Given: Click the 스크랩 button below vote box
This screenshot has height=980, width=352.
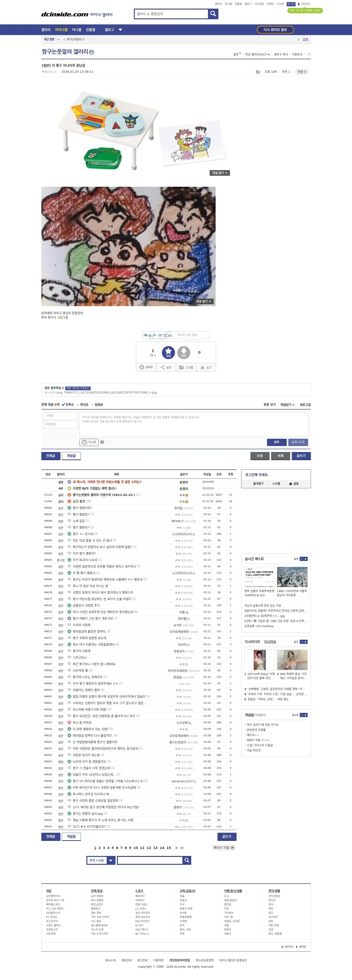Looking at the screenshot, I should [186, 367].
